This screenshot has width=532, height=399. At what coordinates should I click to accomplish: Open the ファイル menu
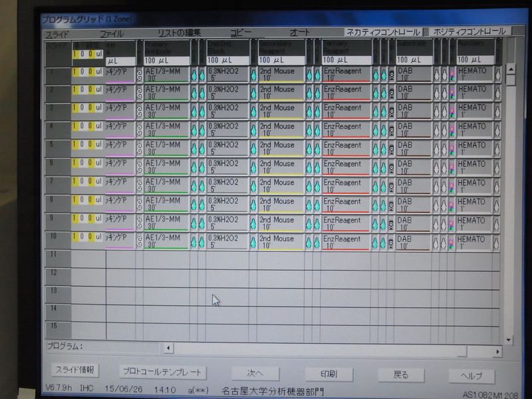(x=112, y=34)
